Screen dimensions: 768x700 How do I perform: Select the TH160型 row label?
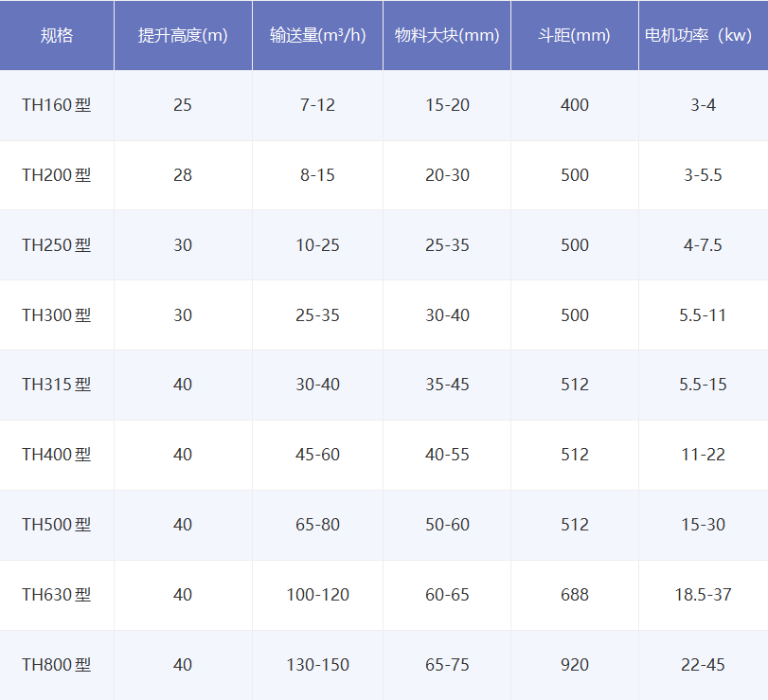tap(57, 106)
